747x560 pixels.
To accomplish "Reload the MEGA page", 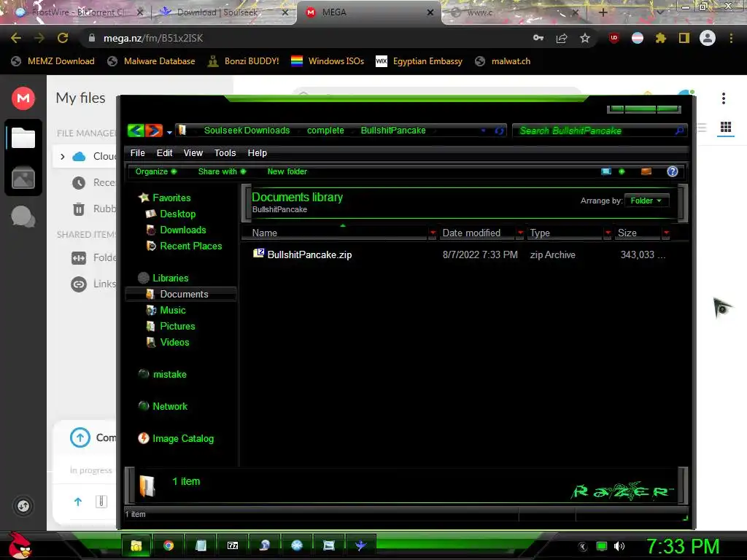I will click(63, 38).
